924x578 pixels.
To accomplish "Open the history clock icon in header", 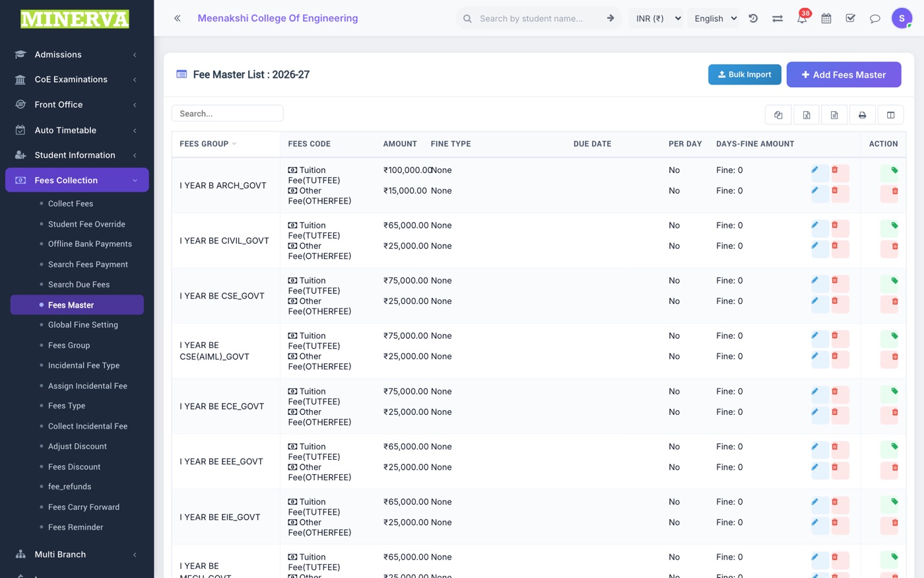I will tap(753, 18).
